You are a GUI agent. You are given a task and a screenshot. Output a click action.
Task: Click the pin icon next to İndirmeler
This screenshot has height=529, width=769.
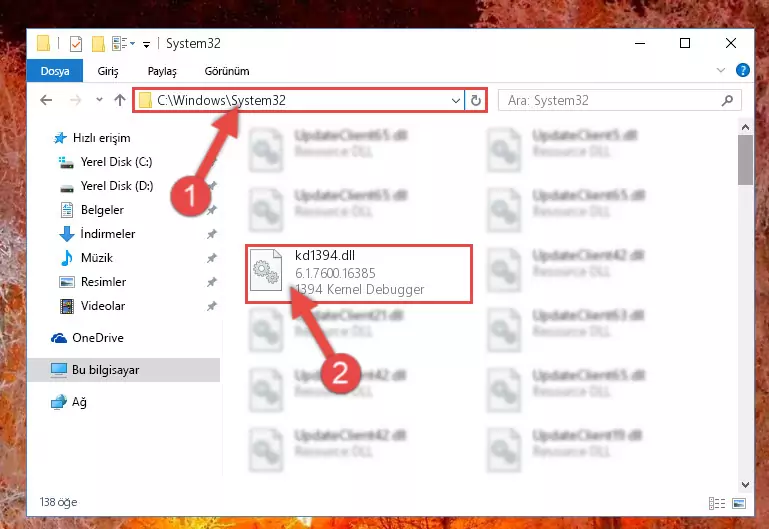pyautogui.click(x=211, y=234)
